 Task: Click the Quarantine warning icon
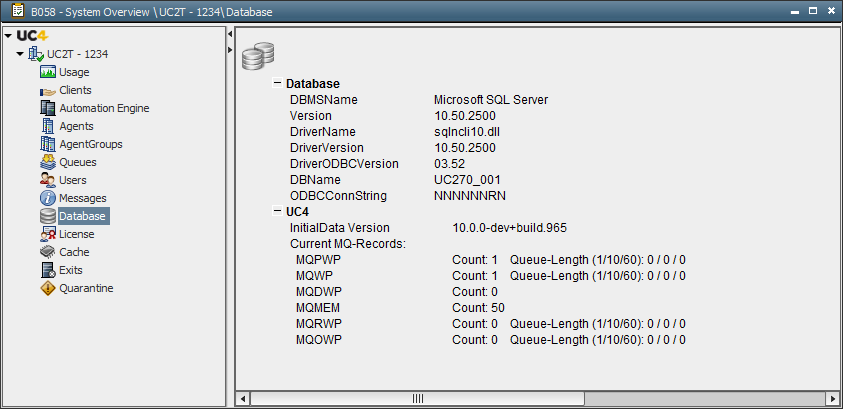pos(48,288)
